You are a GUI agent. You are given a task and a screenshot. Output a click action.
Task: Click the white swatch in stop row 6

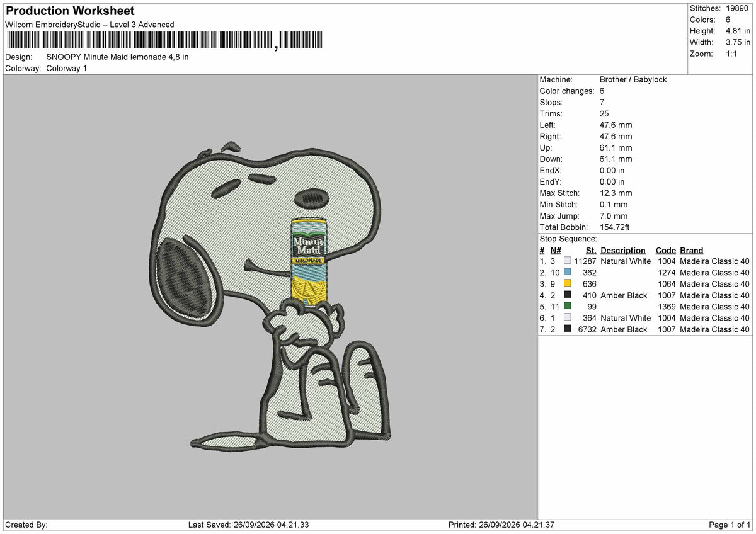568,317
